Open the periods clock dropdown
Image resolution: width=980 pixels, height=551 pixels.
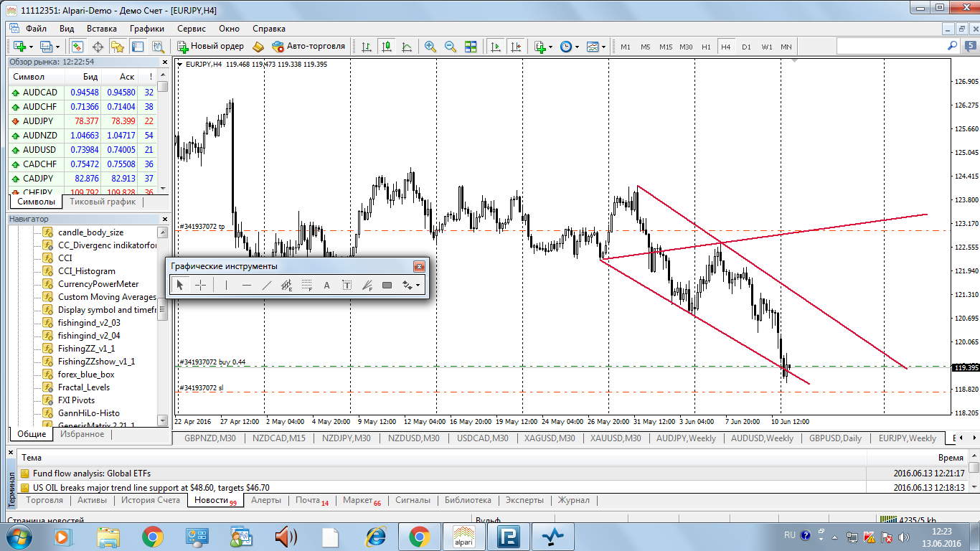coord(569,47)
